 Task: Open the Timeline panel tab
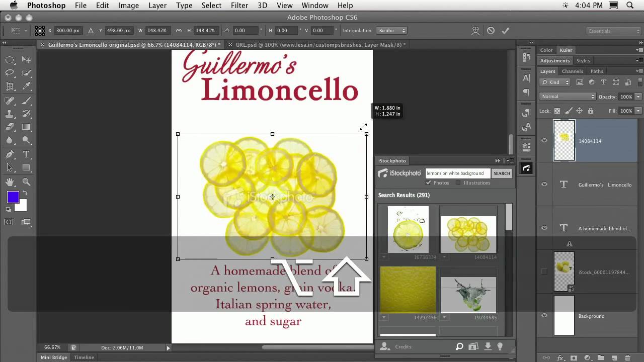tap(84, 357)
